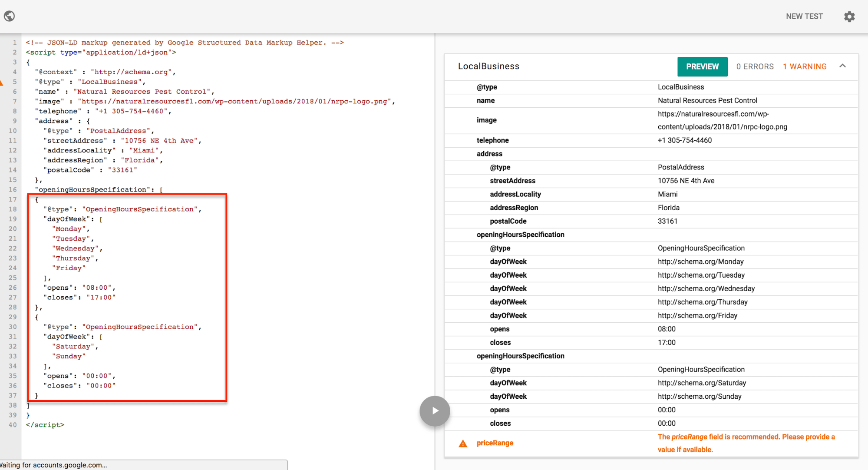Image resolution: width=868 pixels, height=470 pixels.
Task: Click the LocalBusiness panel title
Action: click(488, 66)
